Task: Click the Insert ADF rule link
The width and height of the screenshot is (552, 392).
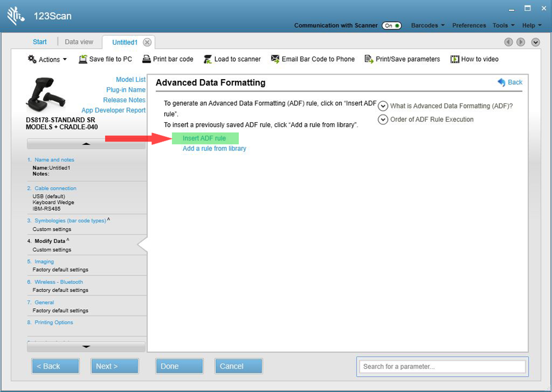Action: click(x=204, y=139)
